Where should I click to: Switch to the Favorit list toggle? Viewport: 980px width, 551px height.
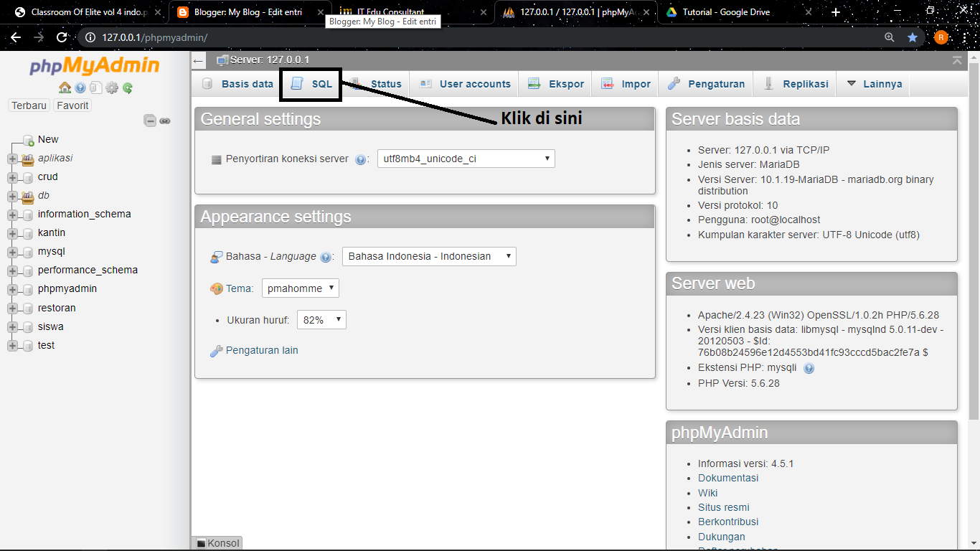pos(72,105)
